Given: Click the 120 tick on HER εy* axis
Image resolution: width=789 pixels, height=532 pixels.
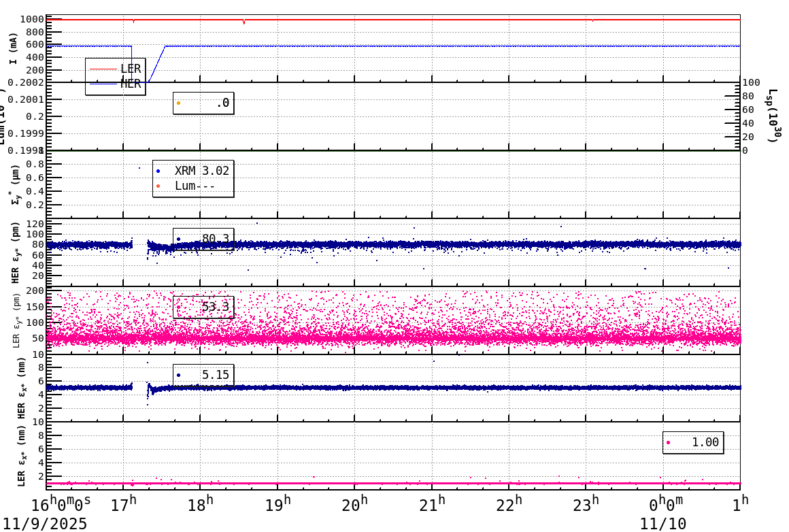Looking at the screenshot, I should click(35, 224).
